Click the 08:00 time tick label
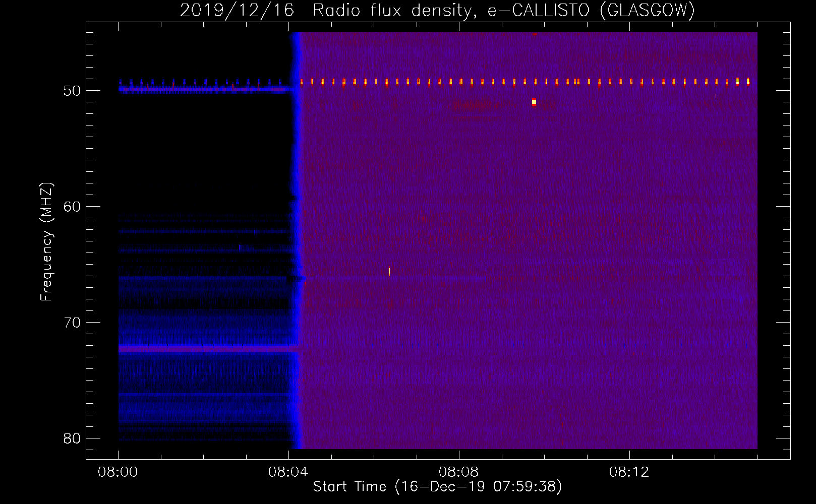 tap(118, 472)
